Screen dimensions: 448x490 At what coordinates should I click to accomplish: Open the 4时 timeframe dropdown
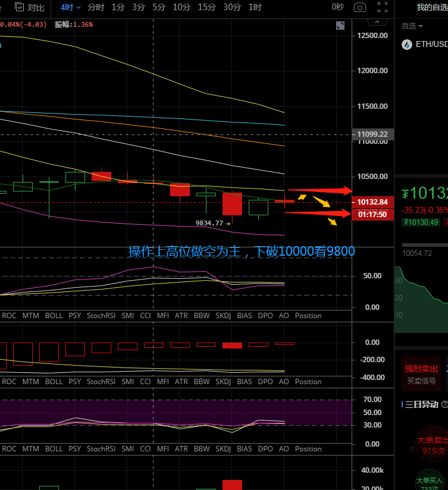click(x=70, y=7)
